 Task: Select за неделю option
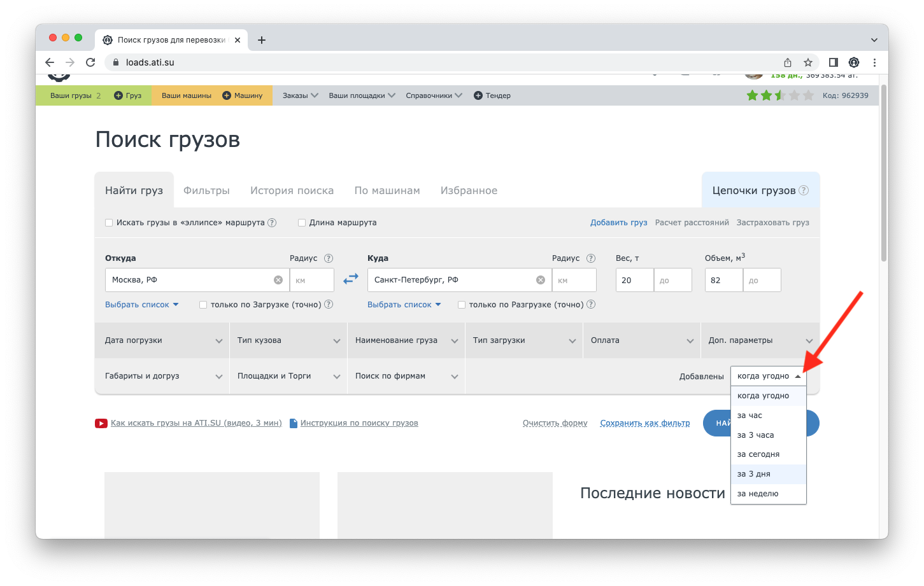coord(769,494)
